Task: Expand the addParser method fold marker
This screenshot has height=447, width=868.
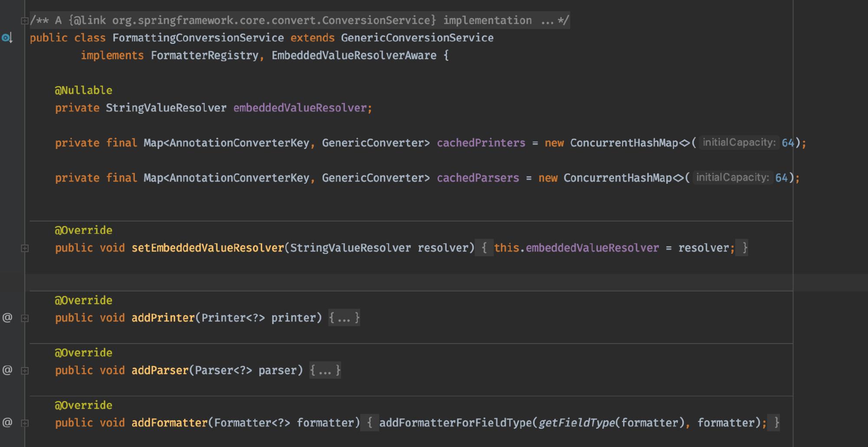Action: (25, 371)
